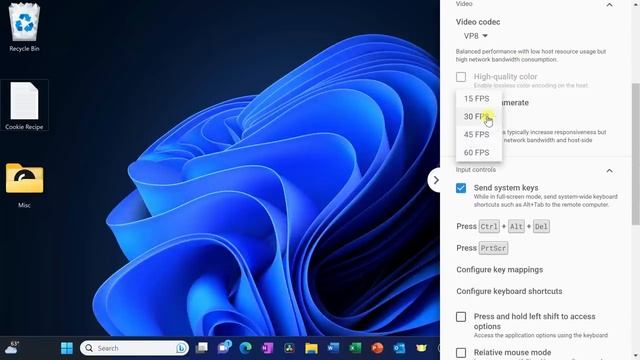
Task: Send Ctrl key from Ctrl+Alt+Del row
Action: (489, 227)
